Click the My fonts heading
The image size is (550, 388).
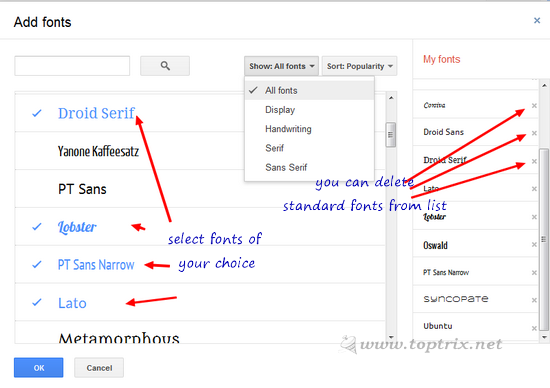pos(442,59)
